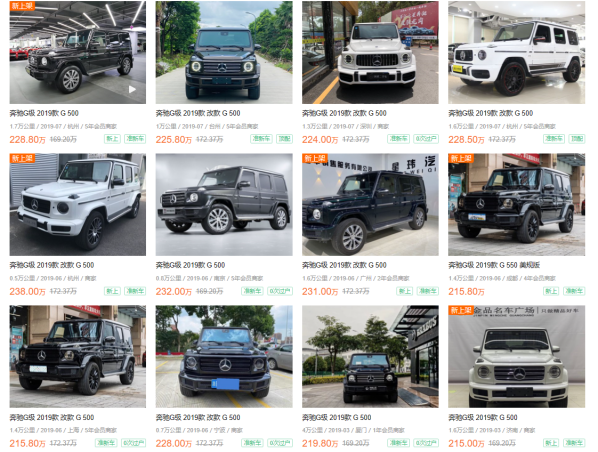Click the 顶配 tag on the 225.80万 listing

point(285,139)
